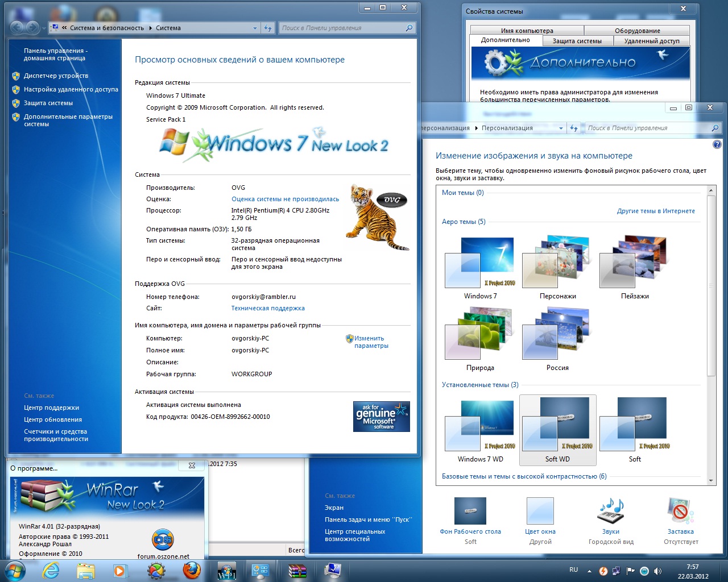The width and height of the screenshot is (728, 582).
Task: Open address bar dropdown in Personalization window
Action: [x=561, y=128]
